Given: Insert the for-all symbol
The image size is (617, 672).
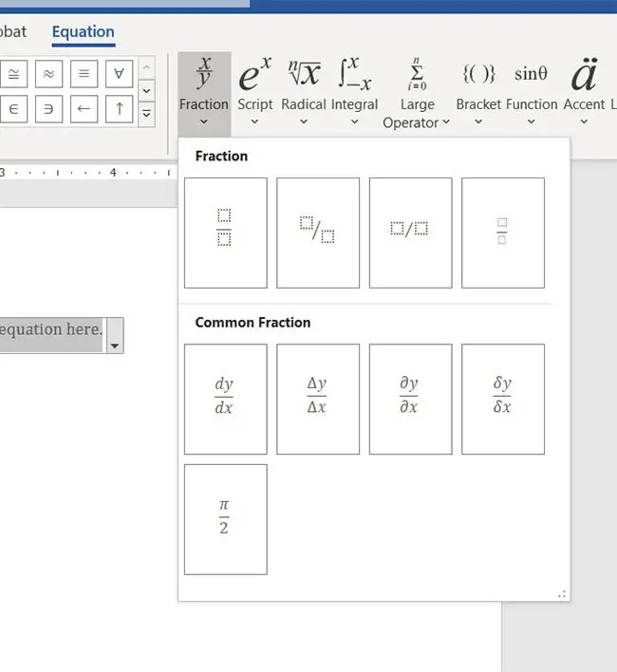Looking at the screenshot, I should click(x=119, y=74).
